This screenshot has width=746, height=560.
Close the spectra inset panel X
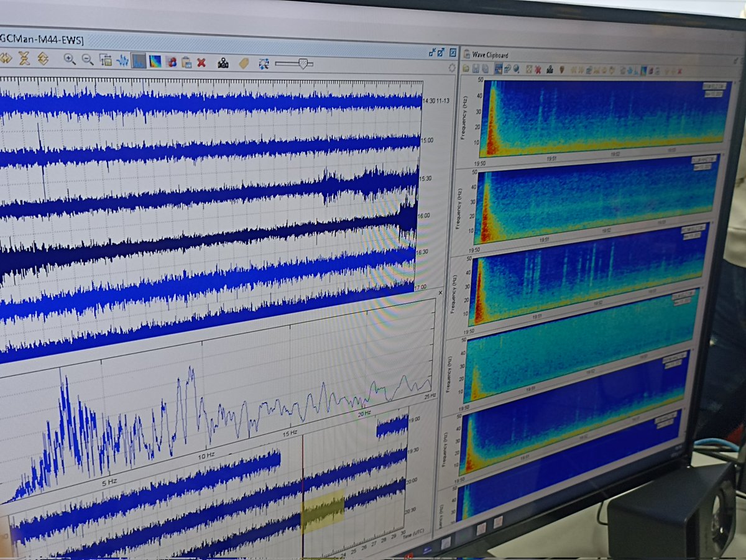(x=441, y=292)
